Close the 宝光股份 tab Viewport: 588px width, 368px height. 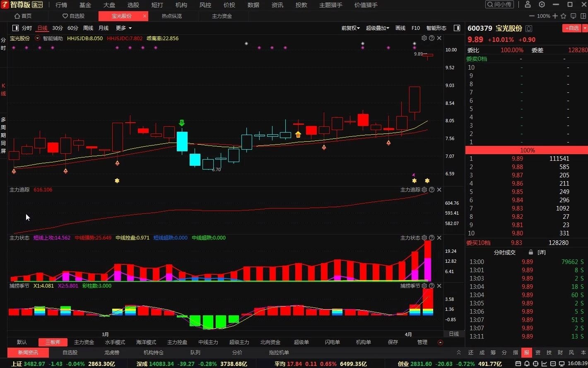pos(145,16)
